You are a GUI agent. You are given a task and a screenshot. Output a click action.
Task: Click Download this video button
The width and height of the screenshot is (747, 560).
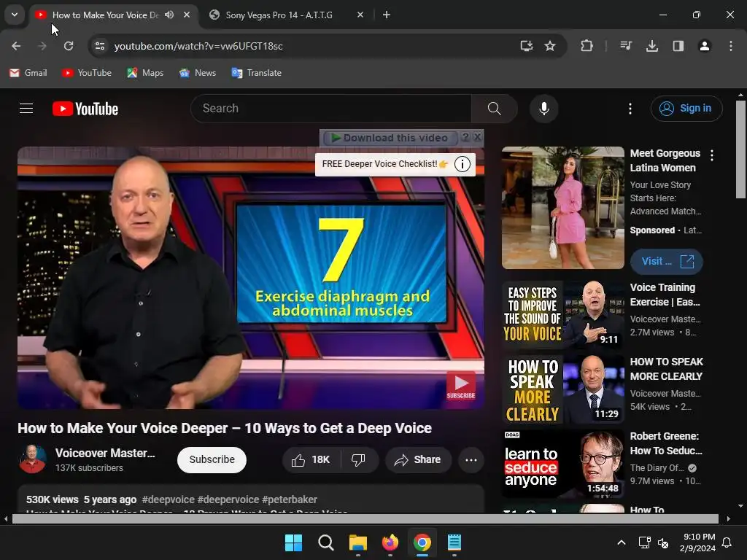(x=390, y=138)
